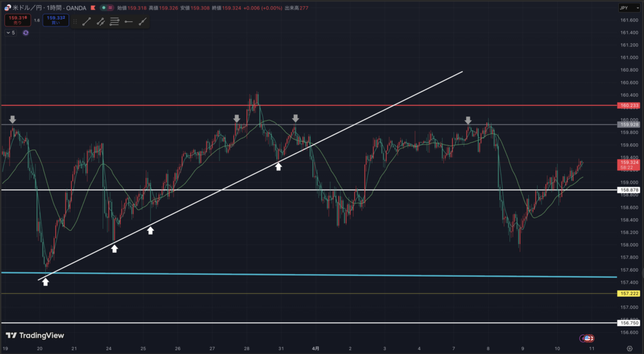This screenshot has height=354, width=644.
Task: Open time axis settings gear icon
Action: coord(630,348)
